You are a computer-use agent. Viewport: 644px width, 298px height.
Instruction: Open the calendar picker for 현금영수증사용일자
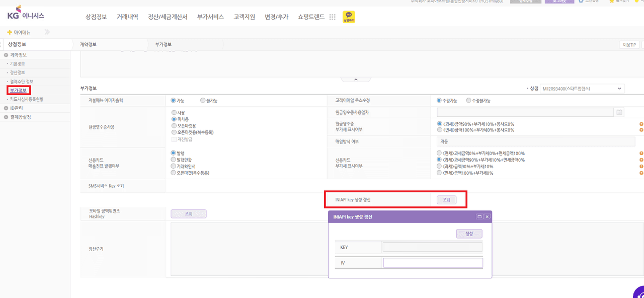tap(619, 112)
